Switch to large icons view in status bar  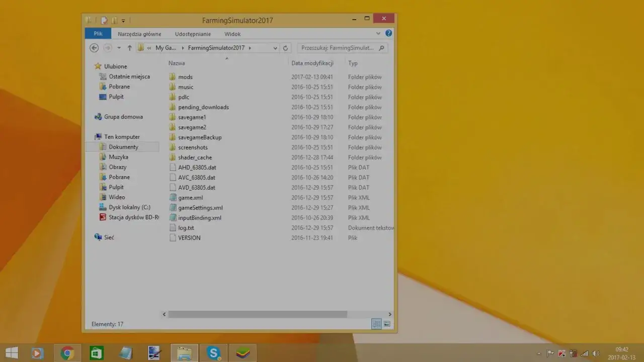[386, 324]
